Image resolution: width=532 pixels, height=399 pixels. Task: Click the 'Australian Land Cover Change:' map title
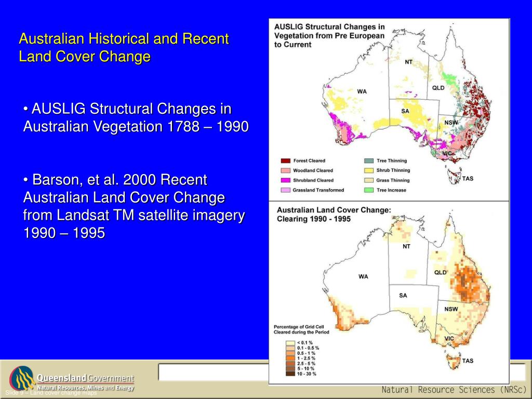[334, 210]
